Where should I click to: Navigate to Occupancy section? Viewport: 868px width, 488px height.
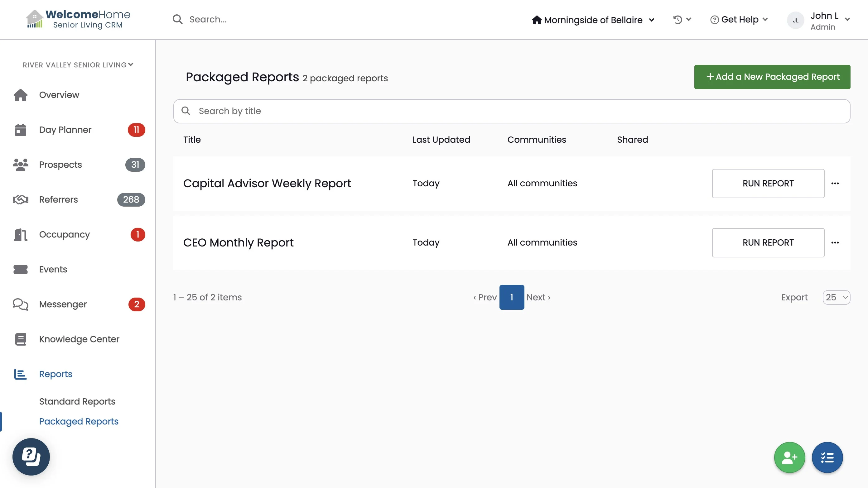tap(64, 234)
